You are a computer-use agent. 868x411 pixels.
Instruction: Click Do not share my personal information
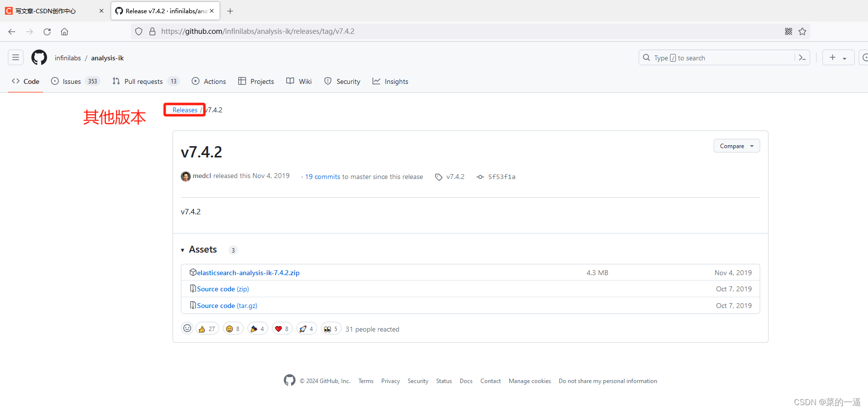[x=608, y=381]
